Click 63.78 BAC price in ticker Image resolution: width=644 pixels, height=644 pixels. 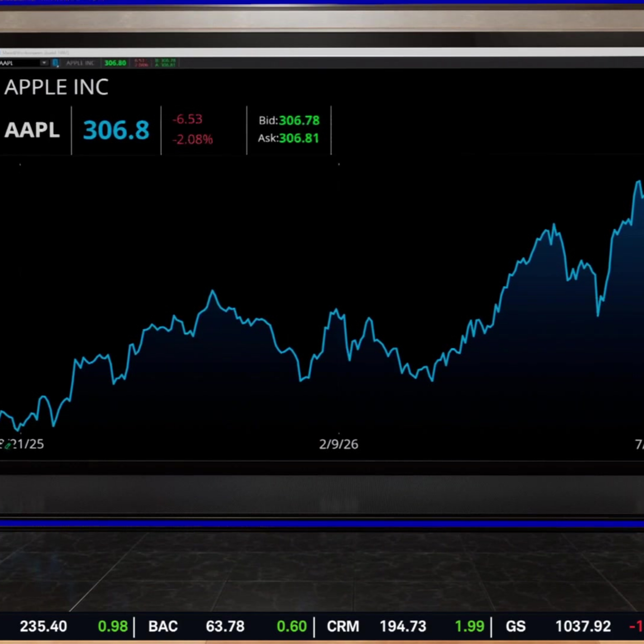click(x=225, y=627)
